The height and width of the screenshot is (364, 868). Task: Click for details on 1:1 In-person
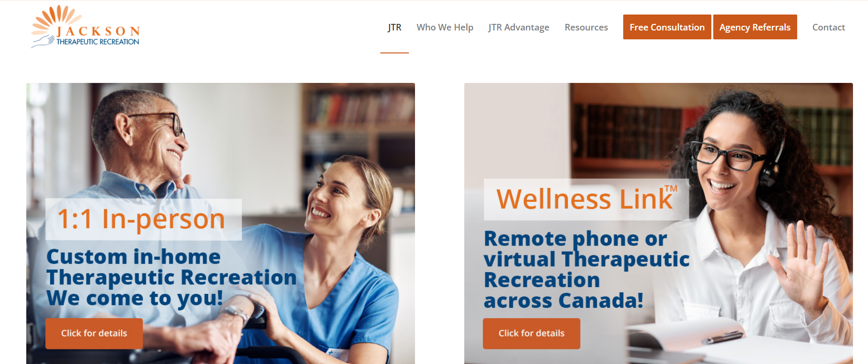(94, 333)
